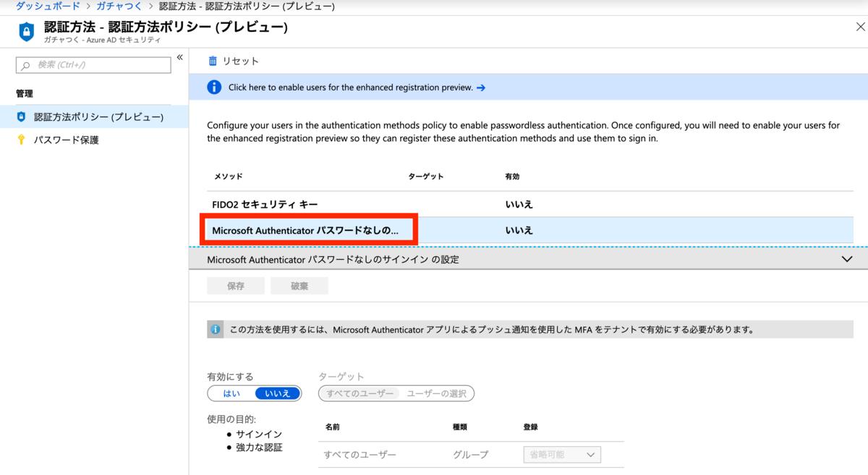Click the 登録 column header
Screen dimensions: 868x475
click(x=530, y=427)
